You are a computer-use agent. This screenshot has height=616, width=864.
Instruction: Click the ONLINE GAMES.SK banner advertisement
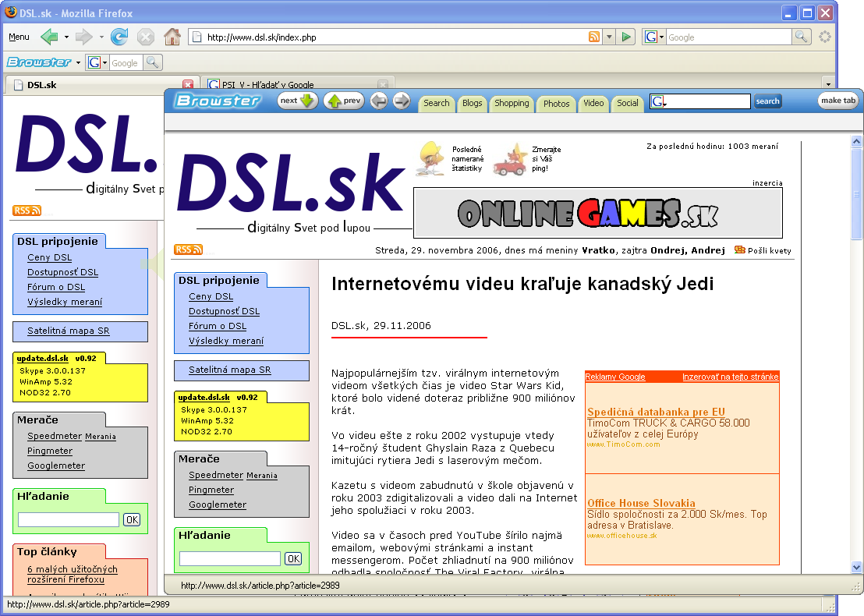(x=598, y=213)
